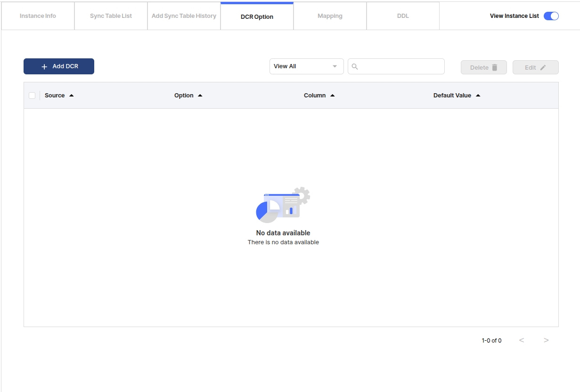580x392 pixels.
Task: Click the Option column sort arrow
Action: [x=200, y=96]
